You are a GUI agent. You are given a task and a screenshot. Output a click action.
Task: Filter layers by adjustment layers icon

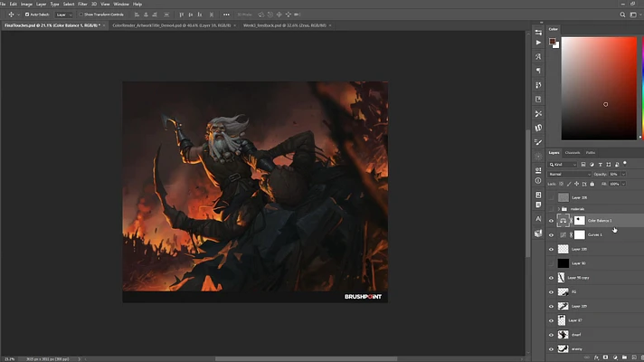(x=592, y=165)
